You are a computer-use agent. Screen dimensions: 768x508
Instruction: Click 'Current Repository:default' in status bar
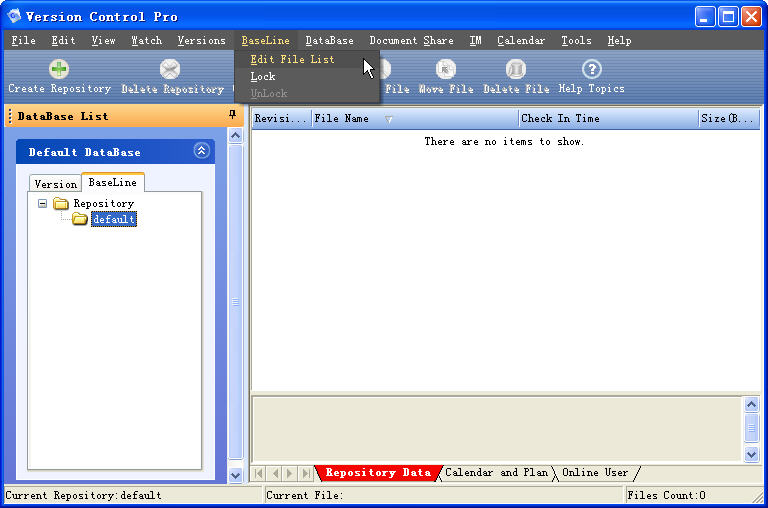click(83, 495)
